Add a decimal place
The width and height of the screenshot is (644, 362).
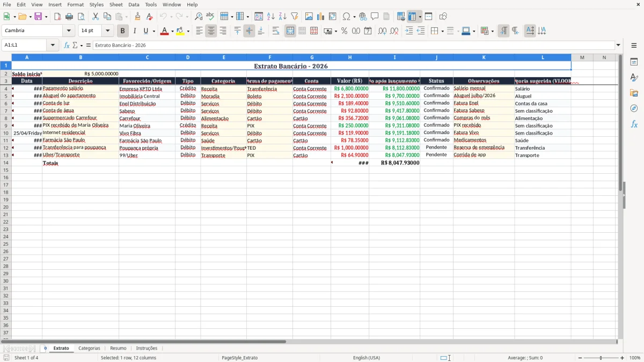(382, 31)
